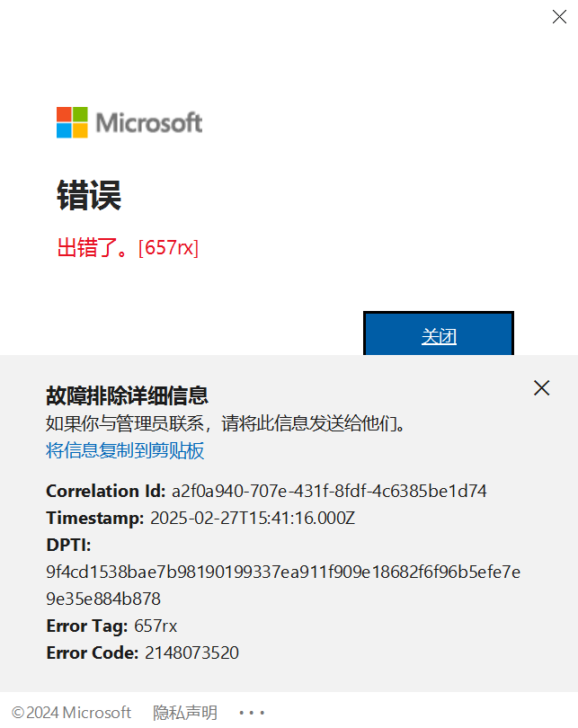Click the 错误 heading
Image resolution: width=578 pixels, height=728 pixels.
(89, 195)
